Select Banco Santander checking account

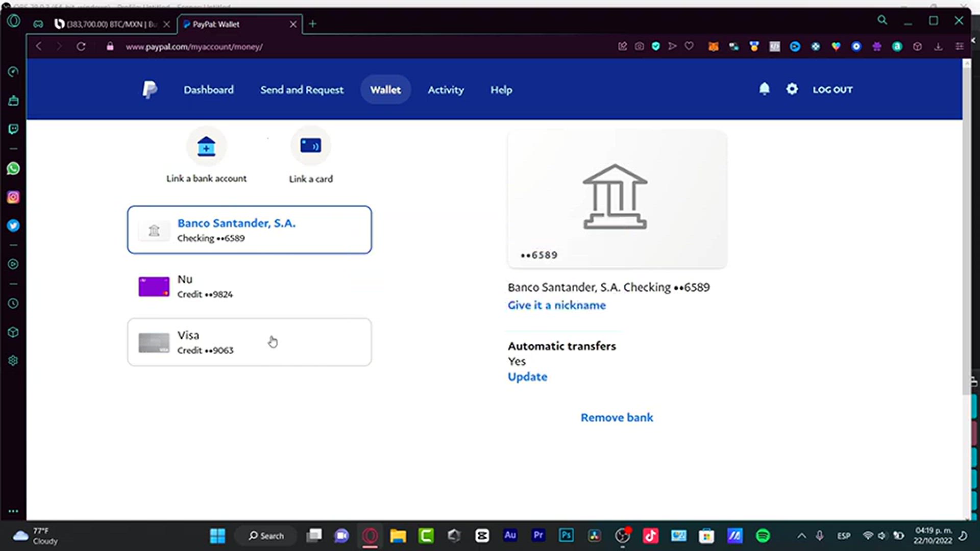click(x=249, y=230)
